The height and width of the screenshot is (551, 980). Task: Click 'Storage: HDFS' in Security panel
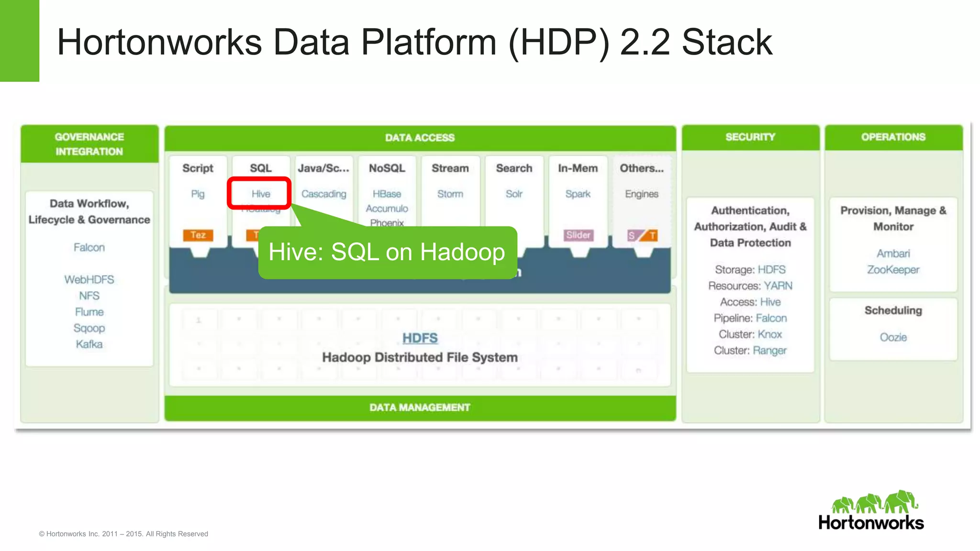[750, 269]
